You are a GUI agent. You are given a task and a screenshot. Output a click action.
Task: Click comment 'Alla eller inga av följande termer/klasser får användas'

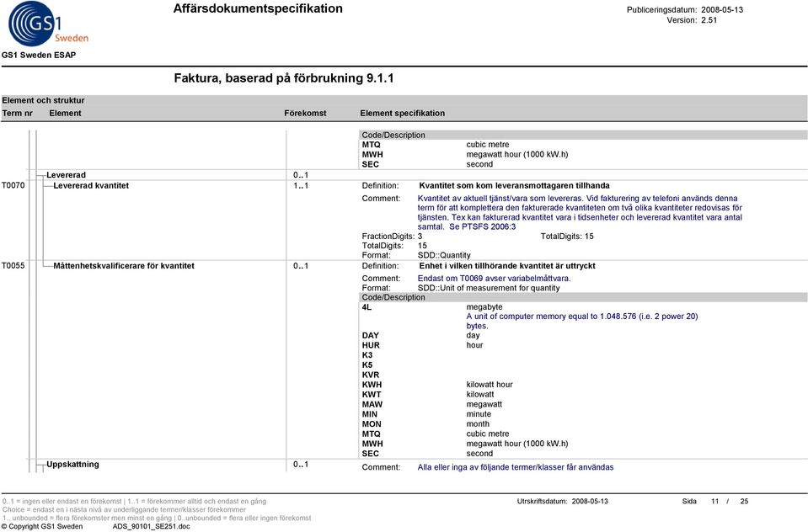click(x=516, y=467)
